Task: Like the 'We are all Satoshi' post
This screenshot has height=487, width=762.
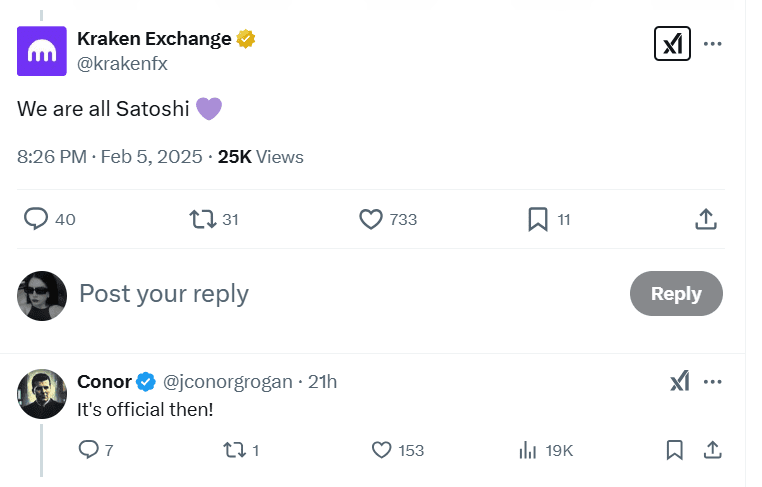Action: (371, 219)
